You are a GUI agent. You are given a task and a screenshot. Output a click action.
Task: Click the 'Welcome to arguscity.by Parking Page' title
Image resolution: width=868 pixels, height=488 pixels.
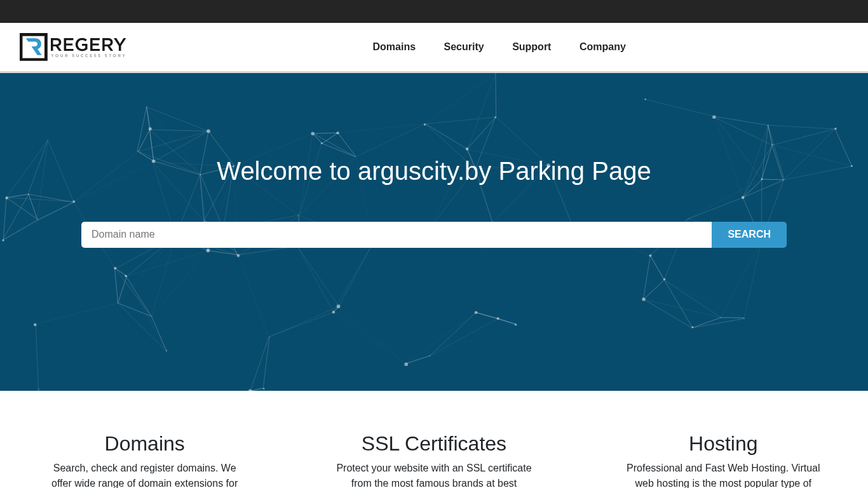point(434,171)
